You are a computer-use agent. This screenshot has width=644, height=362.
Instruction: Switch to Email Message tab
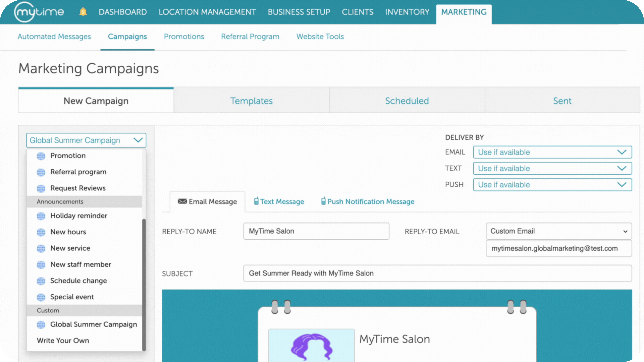(207, 201)
